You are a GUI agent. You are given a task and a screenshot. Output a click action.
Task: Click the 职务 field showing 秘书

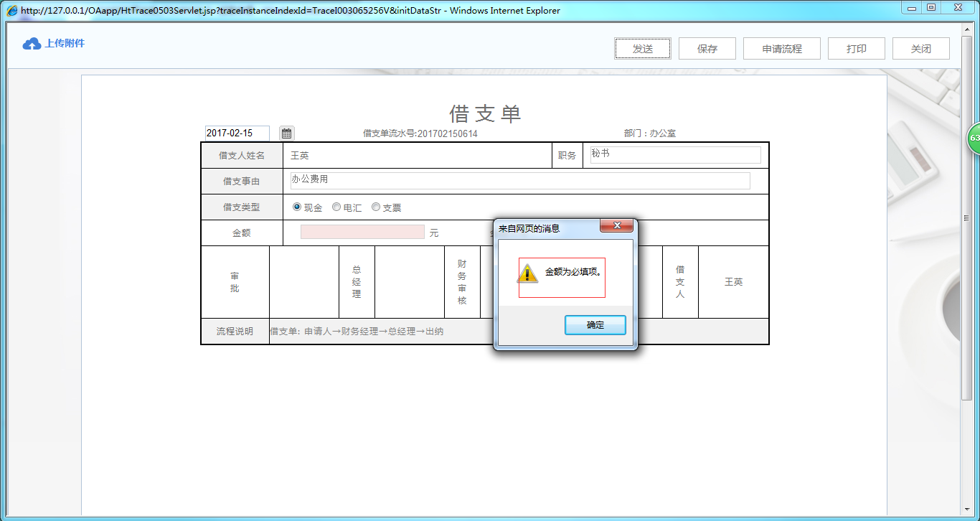(674, 154)
